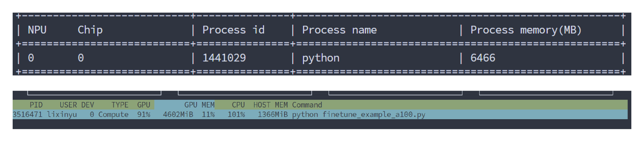Click the PID column header
The width and height of the screenshot is (644, 142).
click(36, 105)
